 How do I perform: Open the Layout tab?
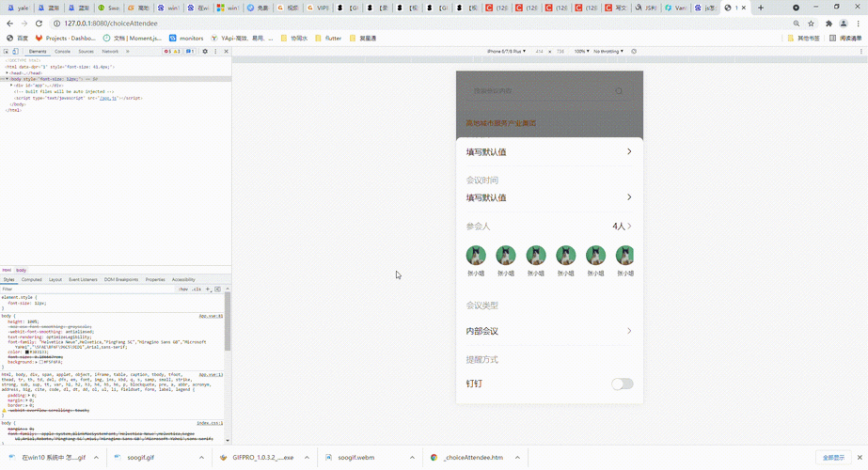[55, 279]
